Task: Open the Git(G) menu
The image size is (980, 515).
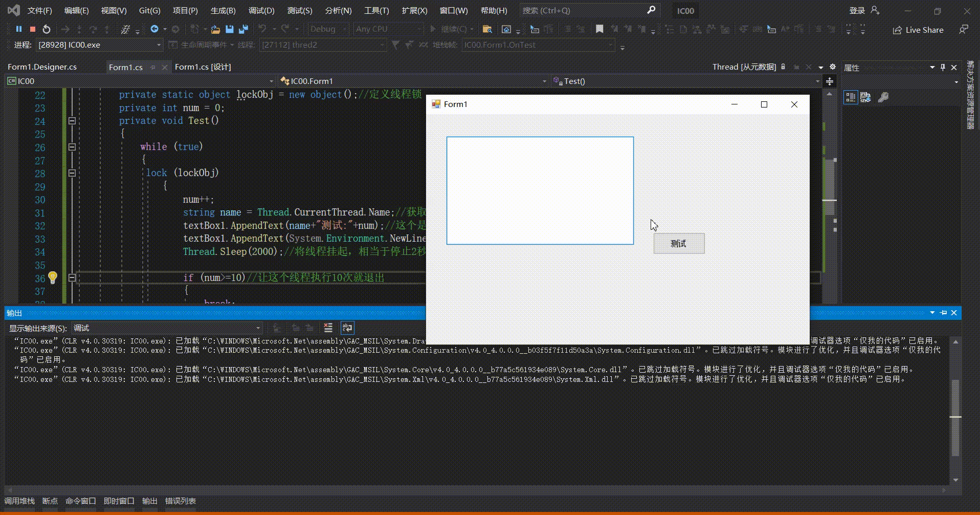Action: click(150, 10)
